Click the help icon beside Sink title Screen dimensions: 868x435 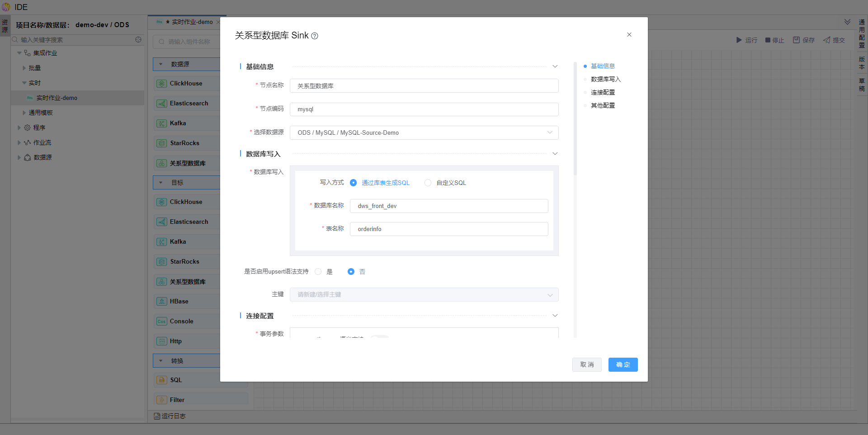315,36
